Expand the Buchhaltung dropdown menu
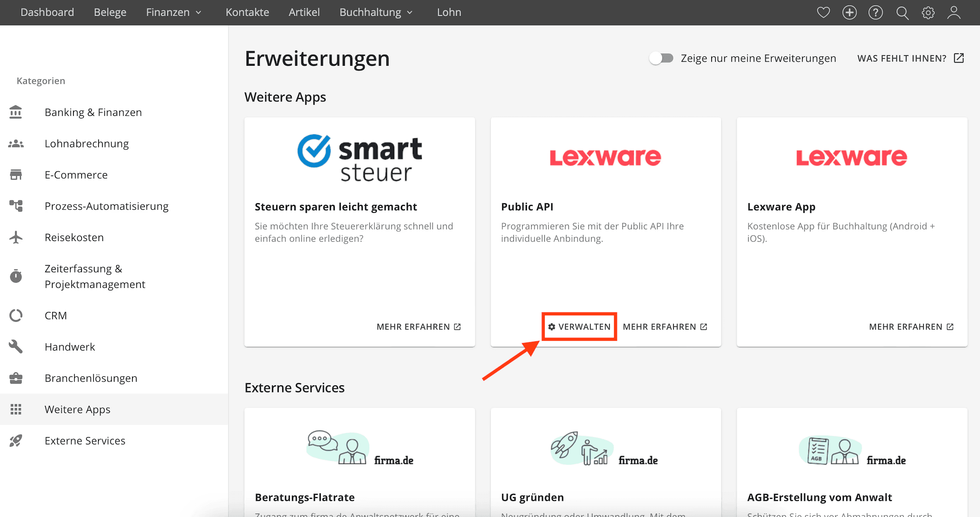This screenshot has width=980, height=517. (x=375, y=12)
